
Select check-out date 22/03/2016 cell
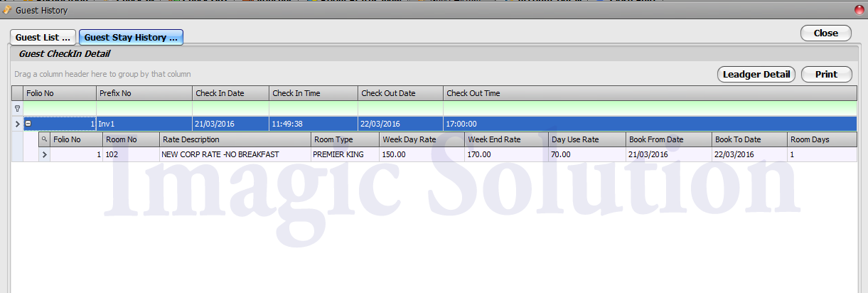pos(400,124)
